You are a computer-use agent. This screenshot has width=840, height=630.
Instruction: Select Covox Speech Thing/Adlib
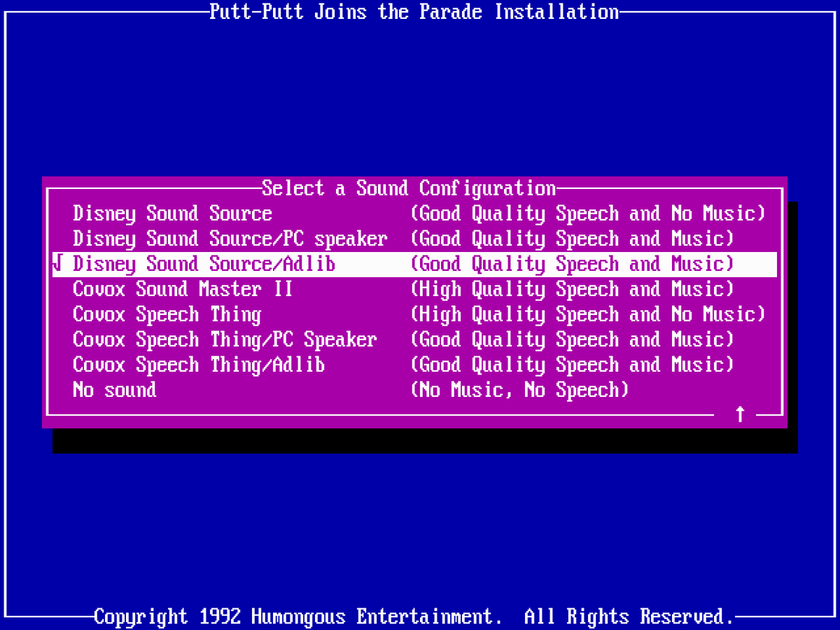coord(414,365)
